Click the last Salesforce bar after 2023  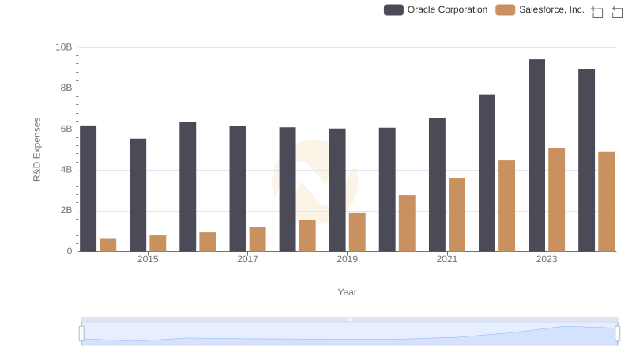tap(606, 201)
